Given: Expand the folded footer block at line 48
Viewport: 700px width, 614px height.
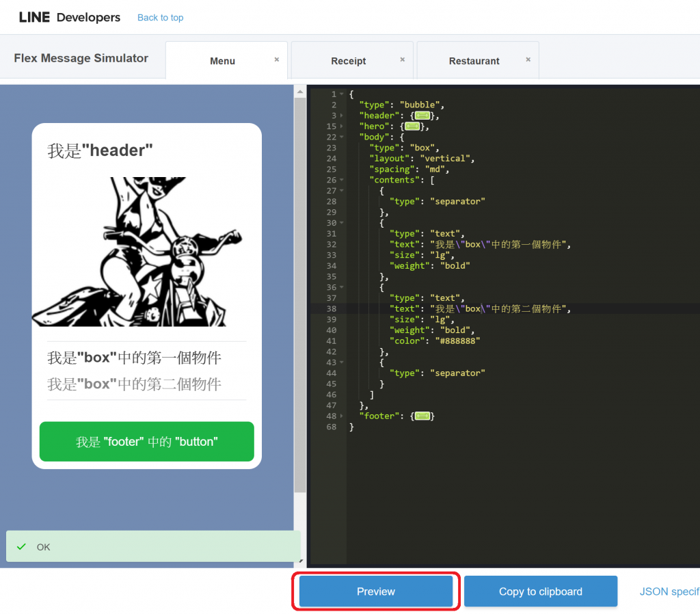Looking at the screenshot, I should click(x=342, y=416).
